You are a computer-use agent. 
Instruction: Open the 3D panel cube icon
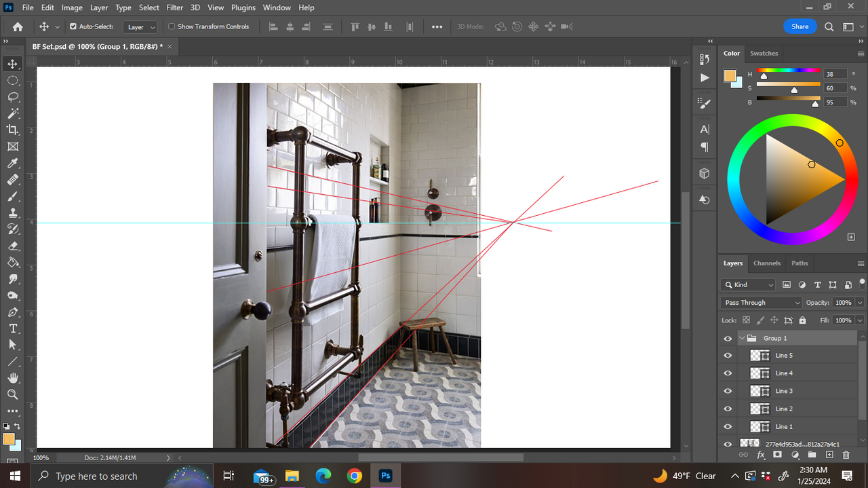pyautogui.click(x=705, y=174)
